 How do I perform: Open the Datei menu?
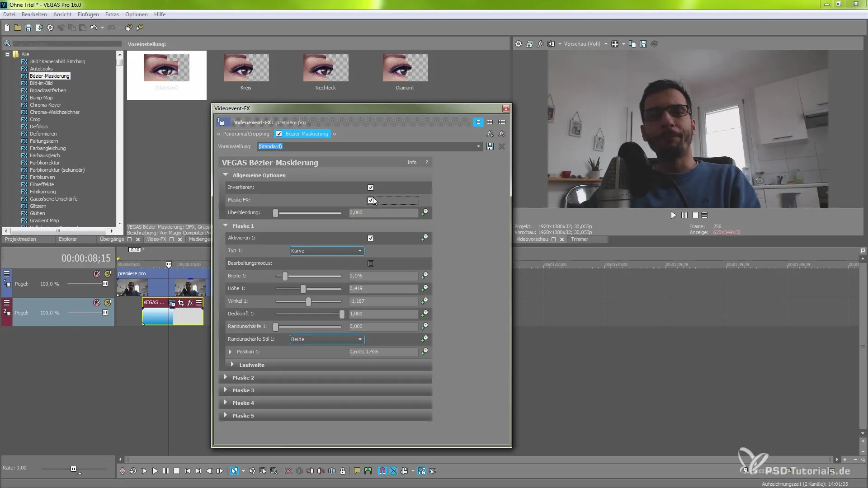click(x=9, y=14)
